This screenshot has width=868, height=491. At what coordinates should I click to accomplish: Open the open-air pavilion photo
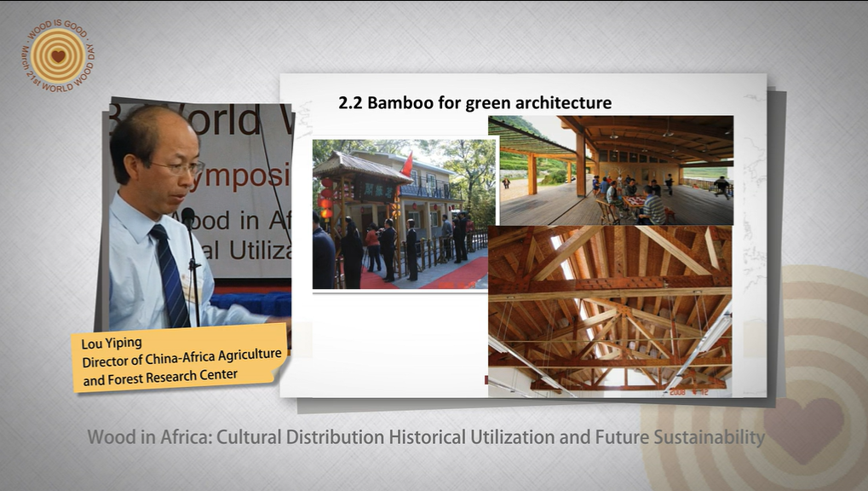click(x=610, y=170)
